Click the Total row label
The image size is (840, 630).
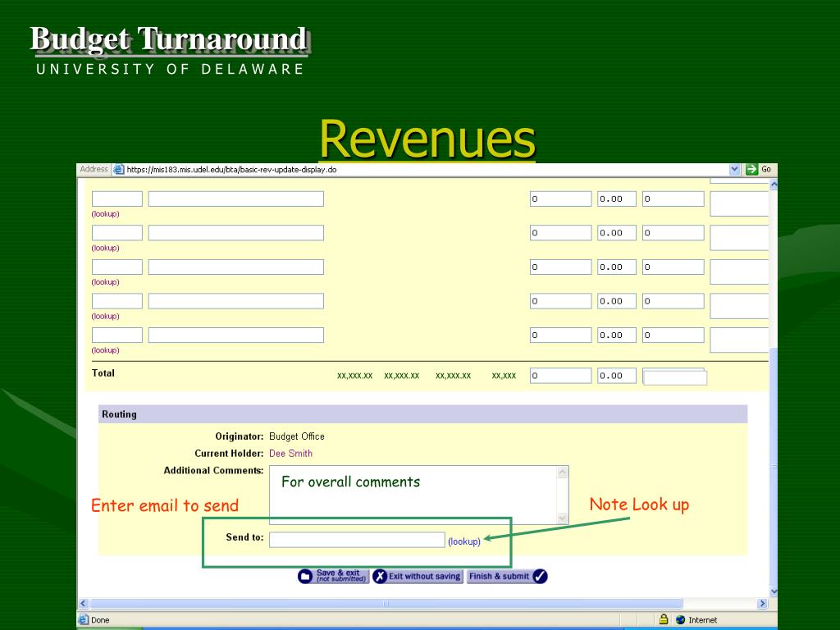click(103, 373)
